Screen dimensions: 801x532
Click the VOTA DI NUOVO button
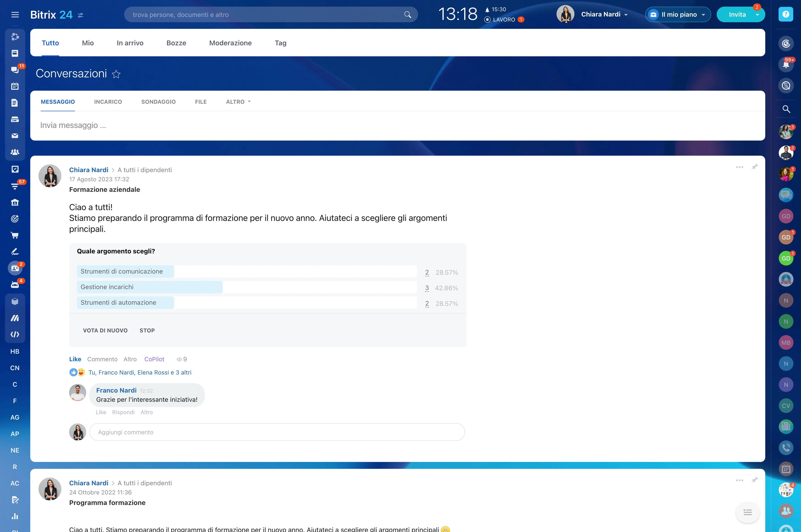pos(105,331)
